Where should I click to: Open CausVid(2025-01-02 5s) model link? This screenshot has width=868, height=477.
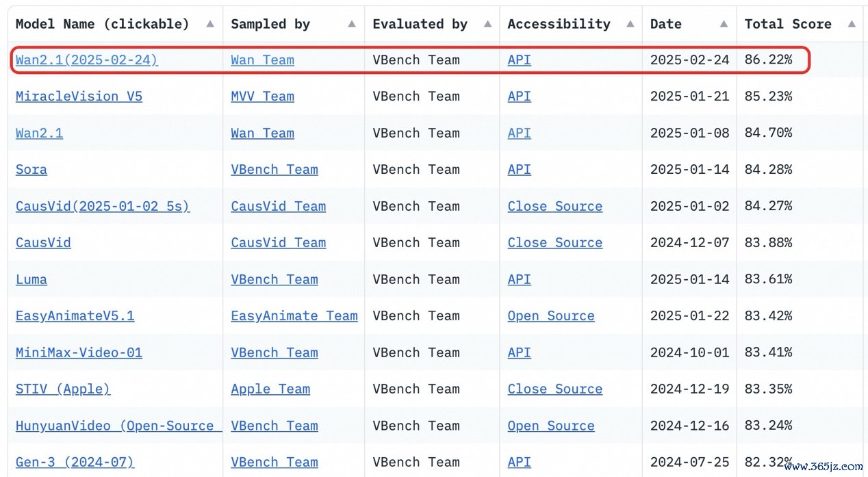pos(103,206)
